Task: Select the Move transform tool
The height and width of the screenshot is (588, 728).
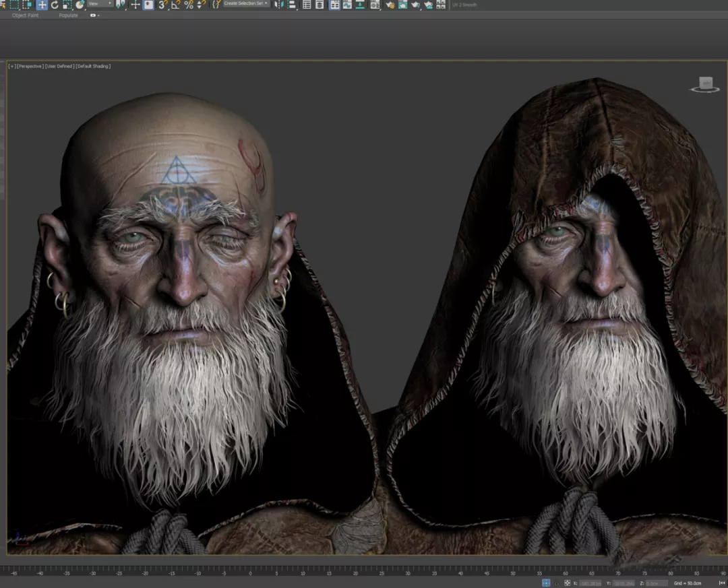Action: tap(42, 5)
